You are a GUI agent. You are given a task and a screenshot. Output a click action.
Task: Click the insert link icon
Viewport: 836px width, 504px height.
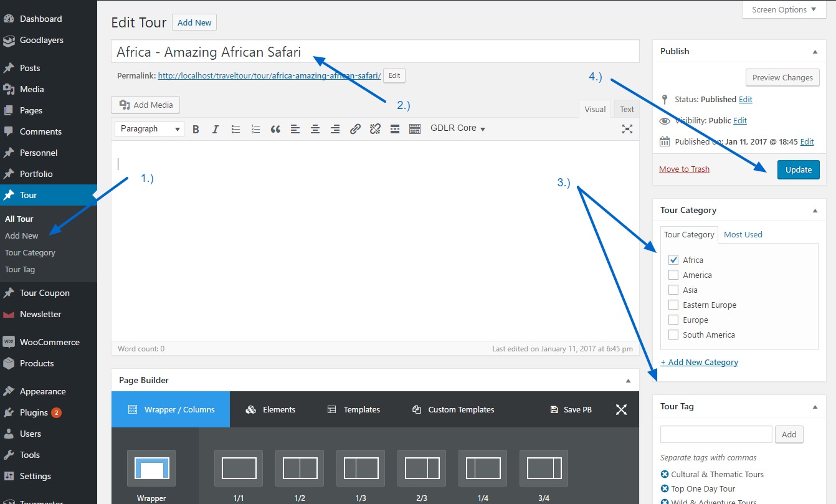tap(355, 129)
